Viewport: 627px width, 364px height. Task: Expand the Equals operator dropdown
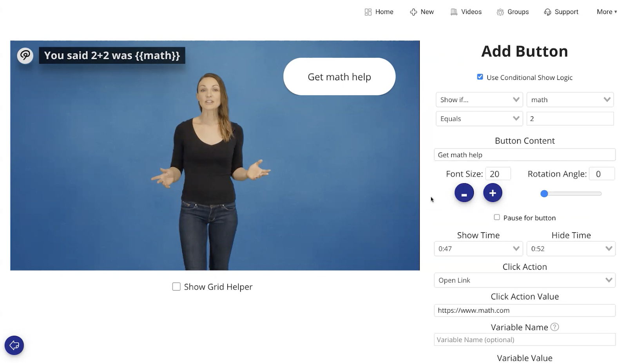pos(479,119)
